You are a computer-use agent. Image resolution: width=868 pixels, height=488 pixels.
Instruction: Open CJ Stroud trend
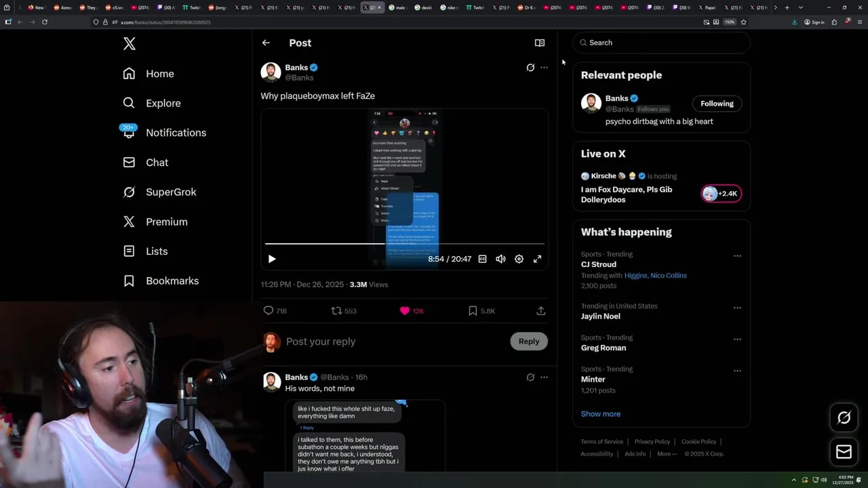(x=599, y=264)
